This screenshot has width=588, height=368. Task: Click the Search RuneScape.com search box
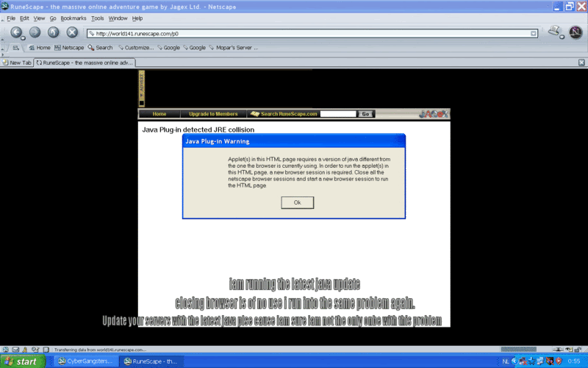pyautogui.click(x=338, y=114)
